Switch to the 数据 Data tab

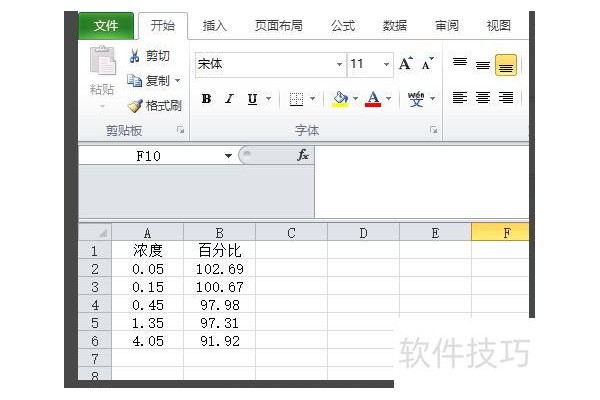pyautogui.click(x=395, y=26)
